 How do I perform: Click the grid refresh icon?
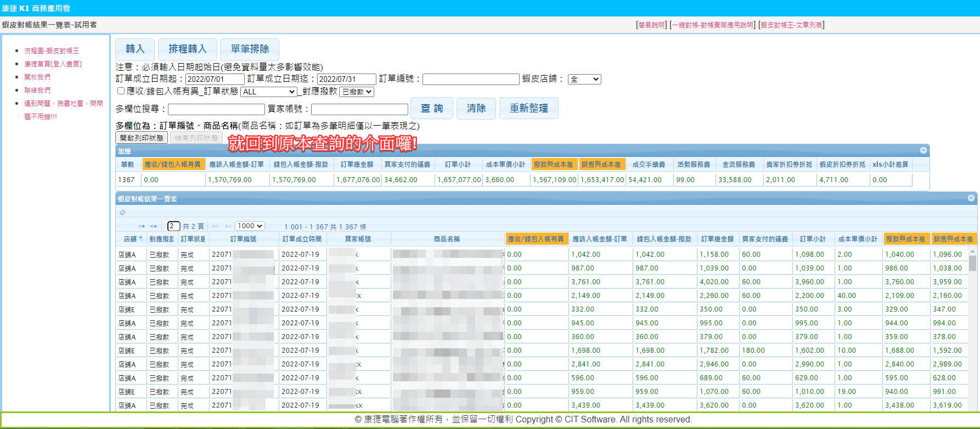122,212
